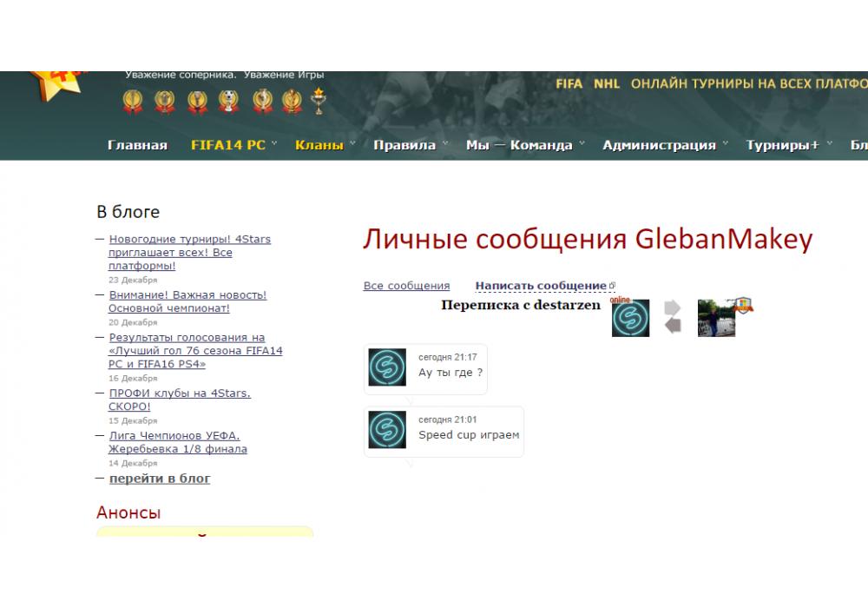The height and width of the screenshot is (608, 868).
Task: Open the Мы — Команда menu
Action: 525,145
